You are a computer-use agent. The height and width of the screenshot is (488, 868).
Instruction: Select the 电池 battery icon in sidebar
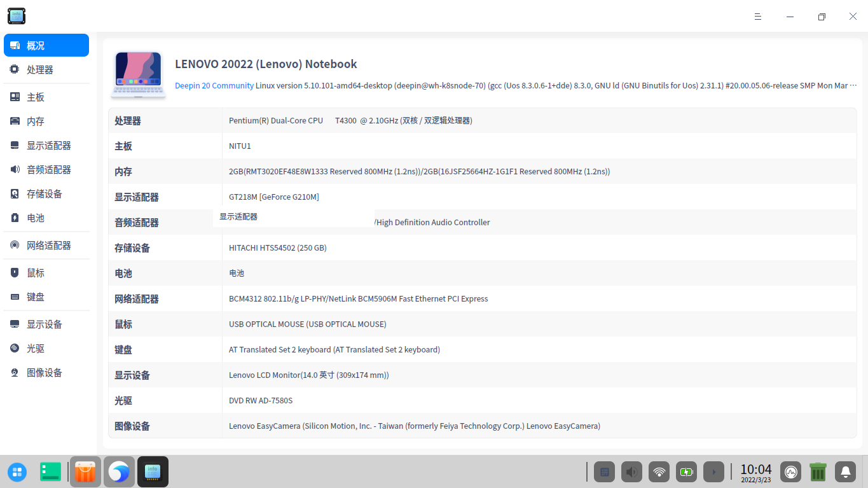click(x=15, y=218)
